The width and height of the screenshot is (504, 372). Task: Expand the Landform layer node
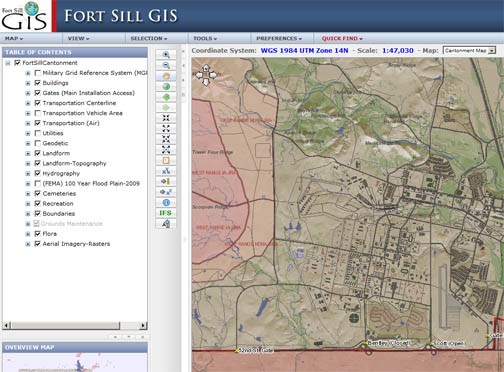(28, 153)
